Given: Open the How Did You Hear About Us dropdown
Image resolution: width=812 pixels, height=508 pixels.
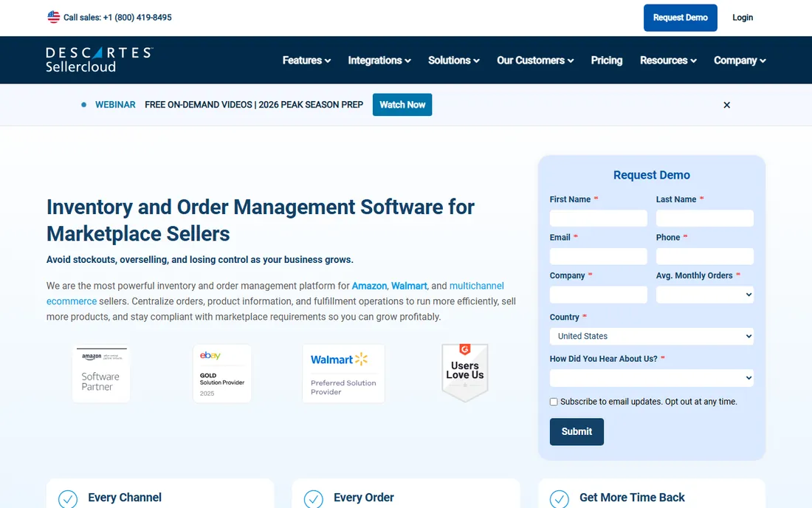Looking at the screenshot, I should point(652,378).
